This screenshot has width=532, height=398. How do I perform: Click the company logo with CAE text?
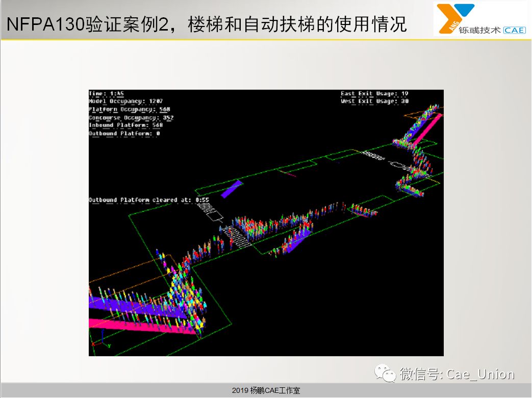480,19
